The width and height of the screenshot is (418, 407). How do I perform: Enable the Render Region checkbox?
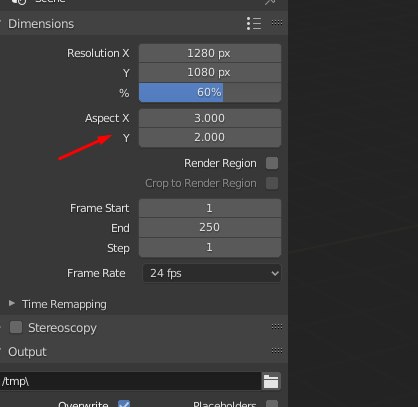click(272, 163)
